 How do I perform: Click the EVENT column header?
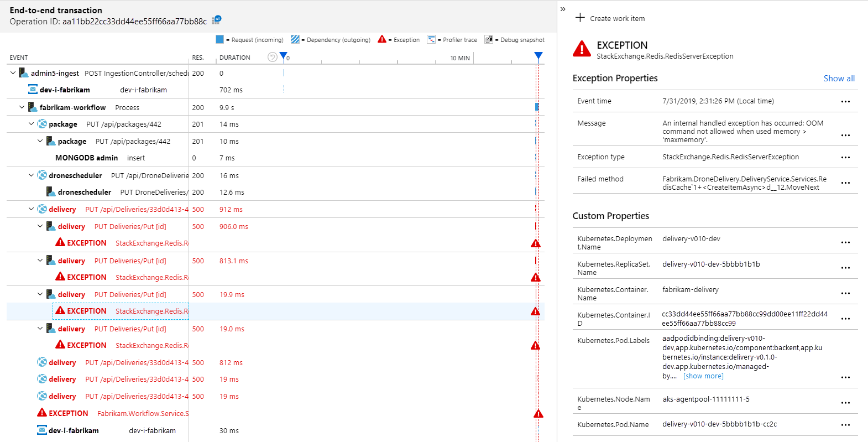pos(19,58)
